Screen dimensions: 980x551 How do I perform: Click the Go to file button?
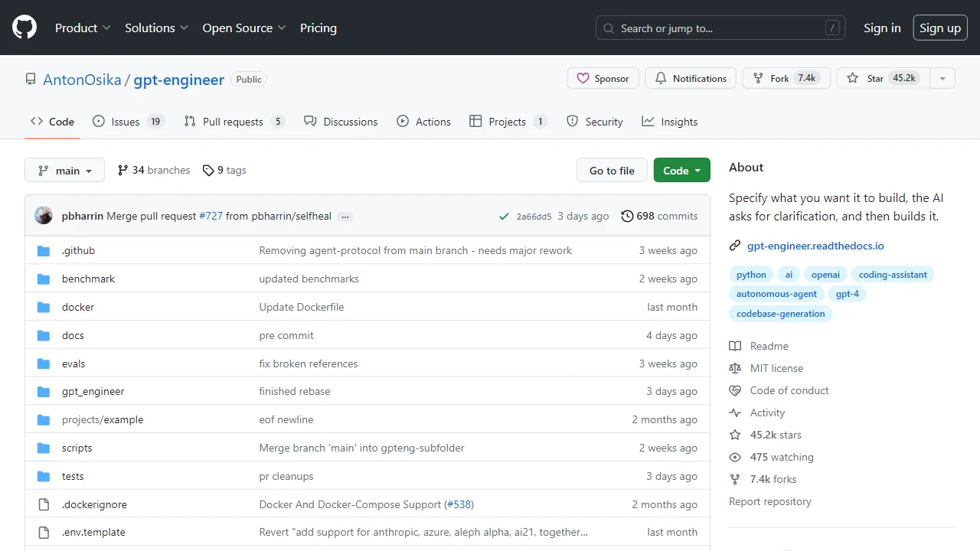click(612, 170)
